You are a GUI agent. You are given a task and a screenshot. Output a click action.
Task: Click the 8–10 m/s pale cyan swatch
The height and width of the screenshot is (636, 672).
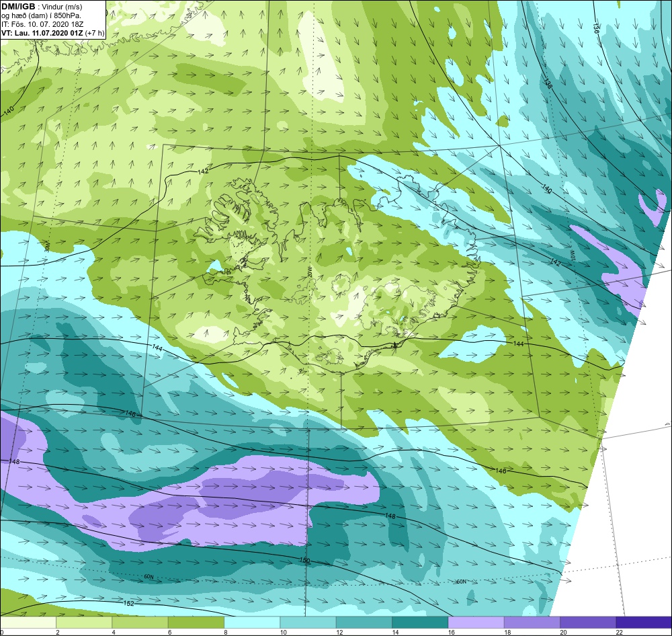[252, 622]
